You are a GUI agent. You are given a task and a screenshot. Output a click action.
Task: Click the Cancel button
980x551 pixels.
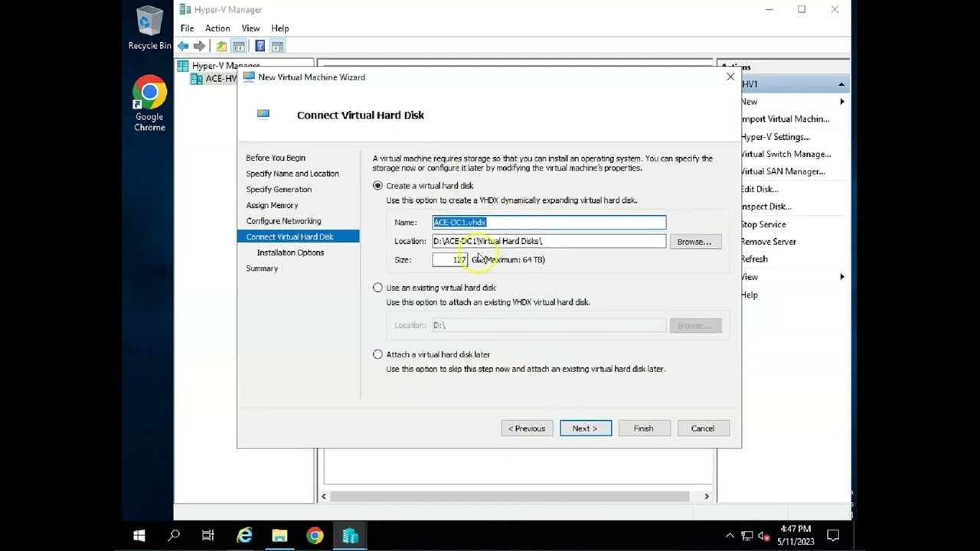click(703, 429)
